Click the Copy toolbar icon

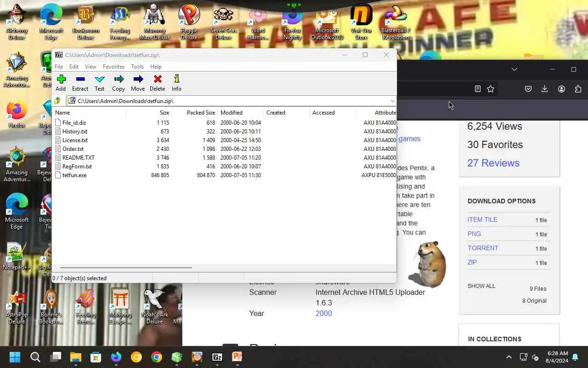pyautogui.click(x=119, y=83)
